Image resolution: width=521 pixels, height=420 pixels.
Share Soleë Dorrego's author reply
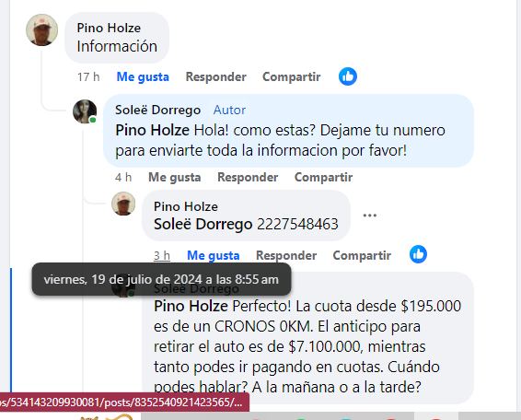click(324, 177)
